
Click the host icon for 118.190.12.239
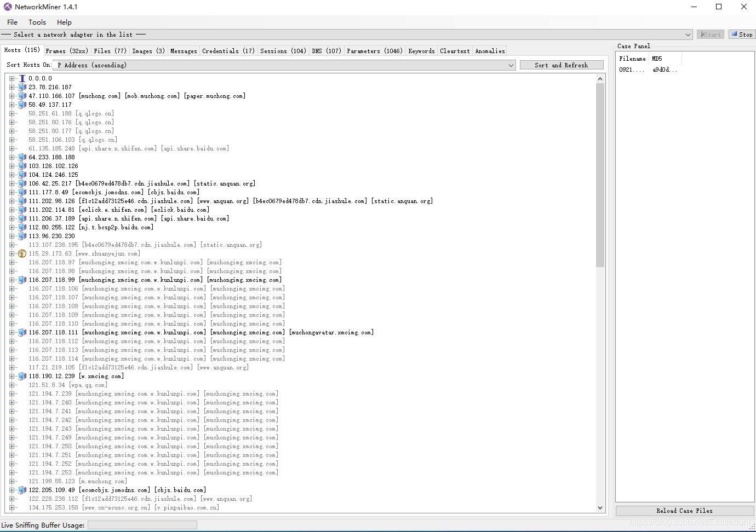(22, 376)
